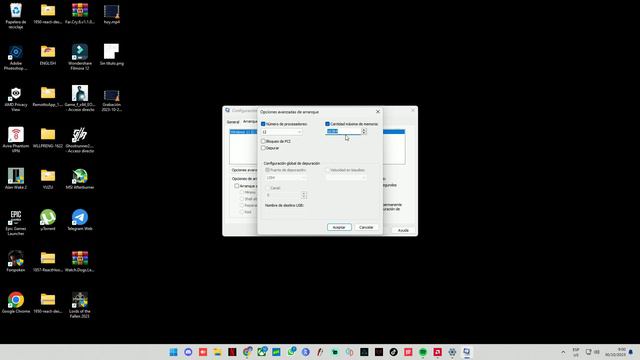The height and width of the screenshot is (360, 640).
Task: Open Spotify from the taskbar
Action: coord(423,352)
